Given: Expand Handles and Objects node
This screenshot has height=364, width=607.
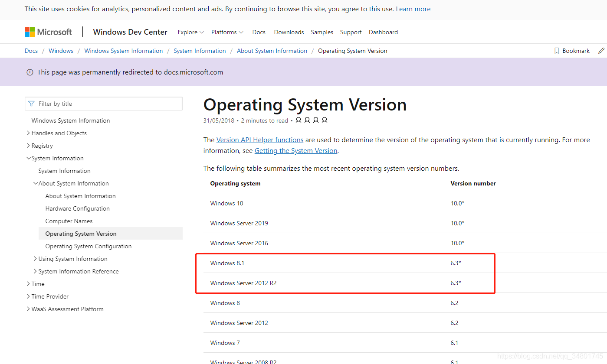Looking at the screenshot, I should pyautogui.click(x=29, y=133).
